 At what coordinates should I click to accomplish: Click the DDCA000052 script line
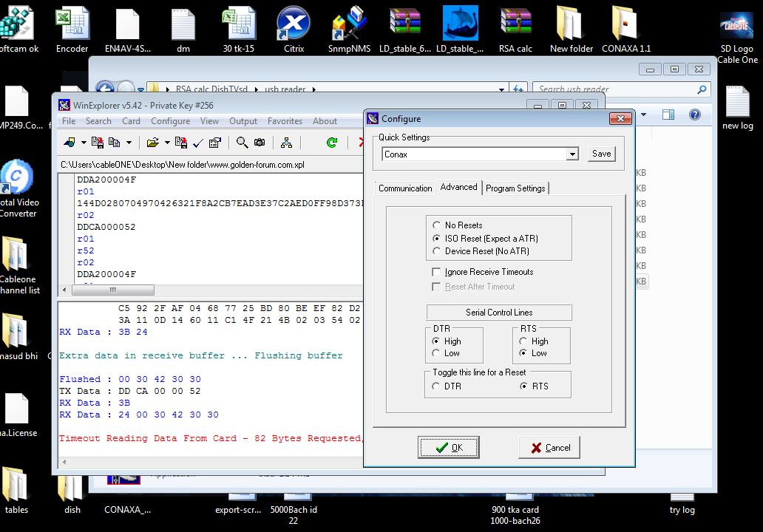coord(106,227)
